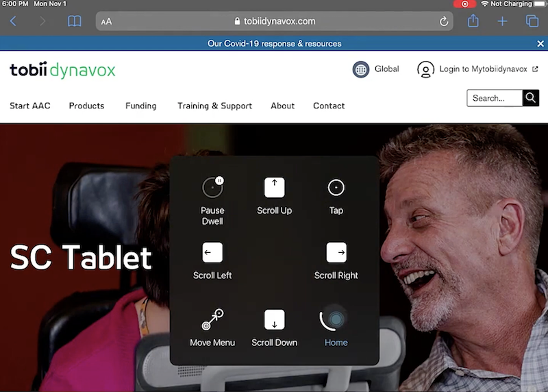Open the Products menu

click(86, 106)
